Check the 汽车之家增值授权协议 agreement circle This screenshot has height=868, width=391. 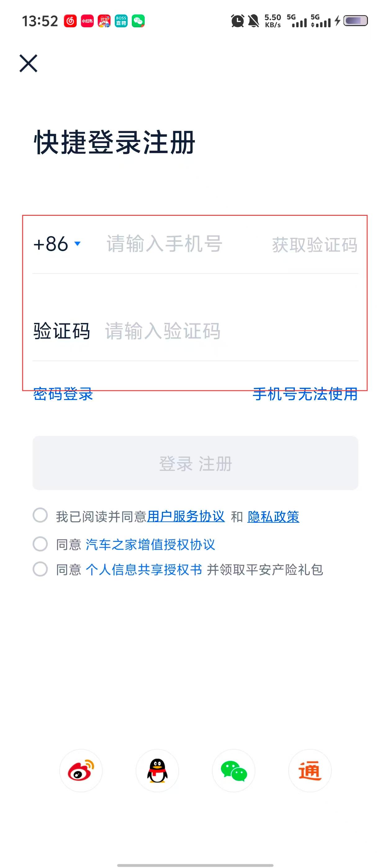click(40, 544)
